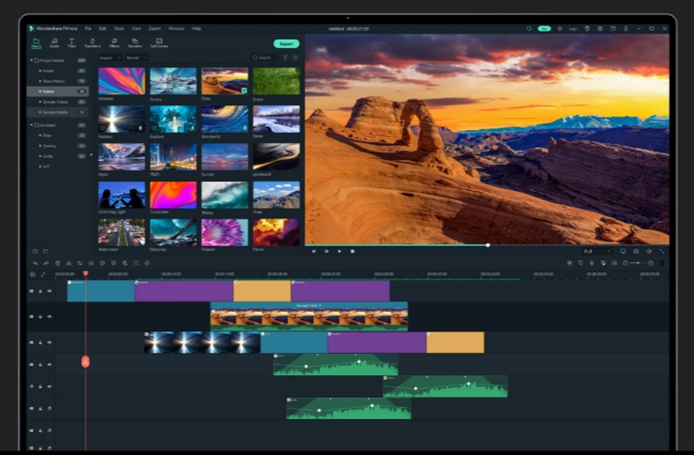
Task: Toggle fullscreen preview icon
Action: 661,251
